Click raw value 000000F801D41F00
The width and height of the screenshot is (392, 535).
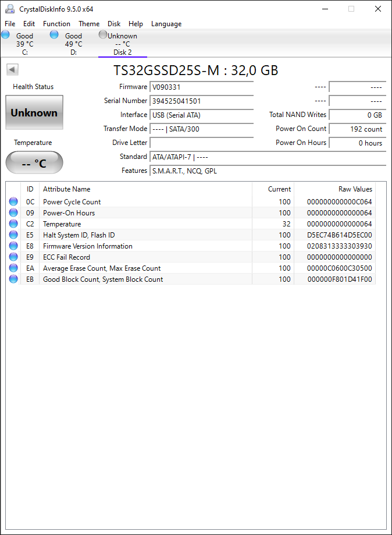click(x=340, y=279)
